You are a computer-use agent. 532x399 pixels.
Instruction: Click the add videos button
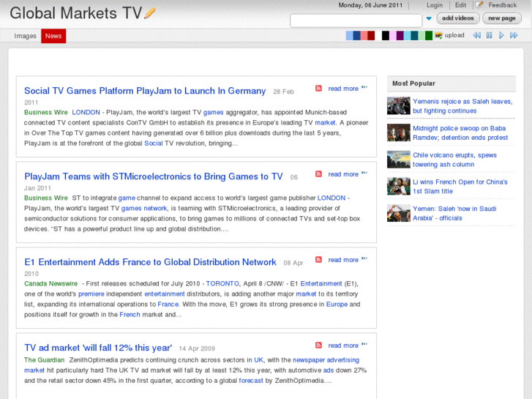coord(458,18)
